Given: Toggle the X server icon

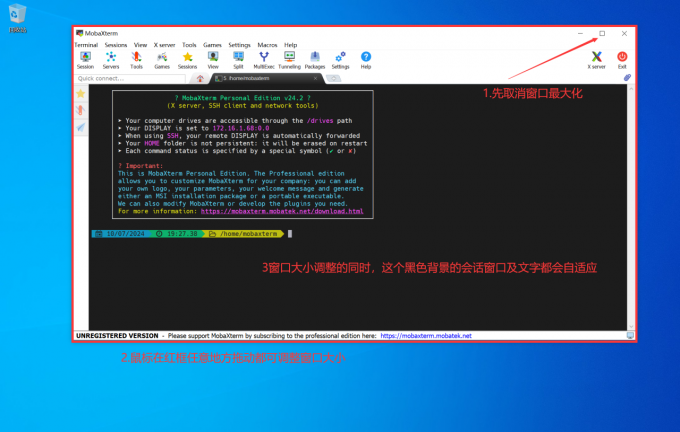Looking at the screenshot, I should point(596,60).
